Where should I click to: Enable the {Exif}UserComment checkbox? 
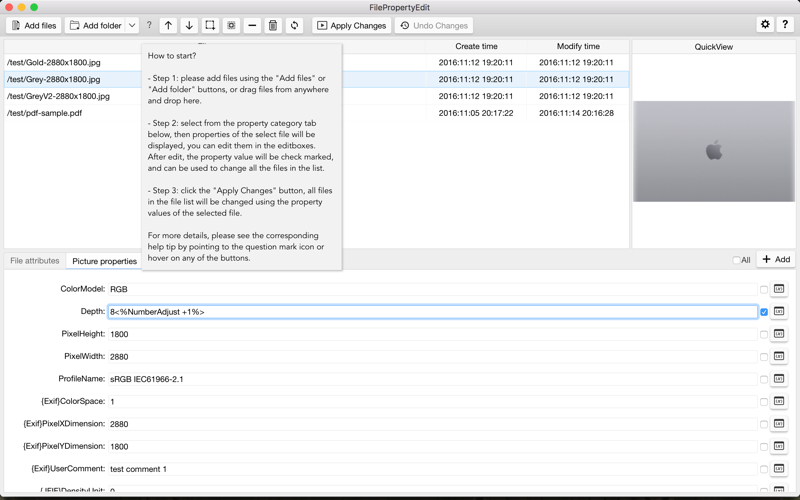pos(764,469)
